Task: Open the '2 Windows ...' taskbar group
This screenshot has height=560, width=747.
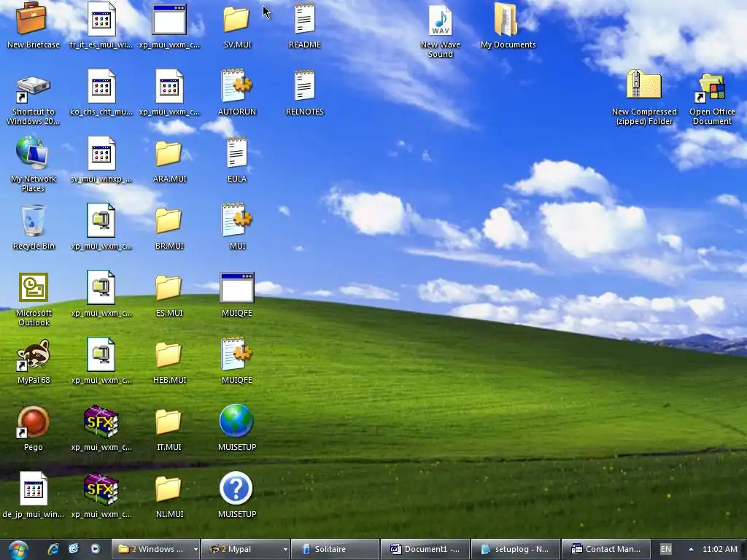Action: click(152, 549)
